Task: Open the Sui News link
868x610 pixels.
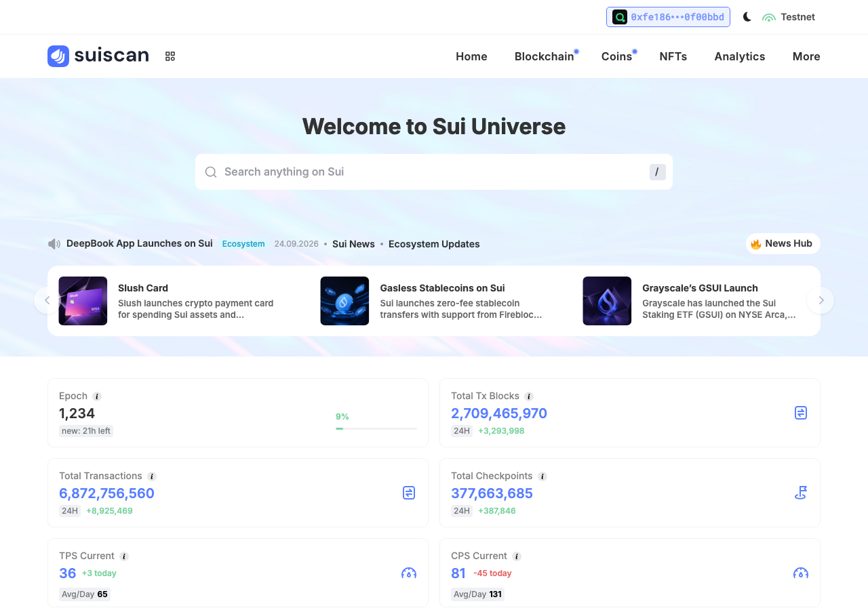Action: 353,244
